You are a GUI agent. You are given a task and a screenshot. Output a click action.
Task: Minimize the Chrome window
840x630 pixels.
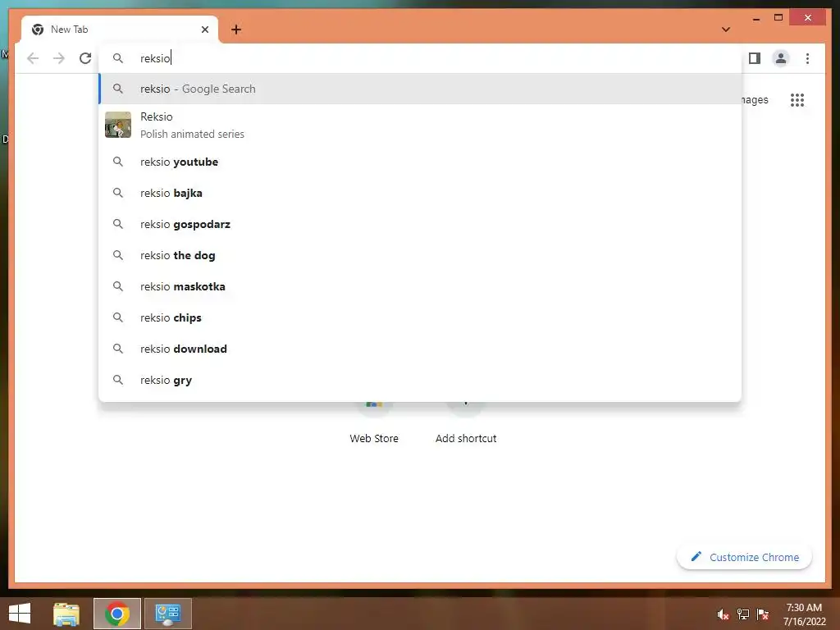click(x=756, y=18)
